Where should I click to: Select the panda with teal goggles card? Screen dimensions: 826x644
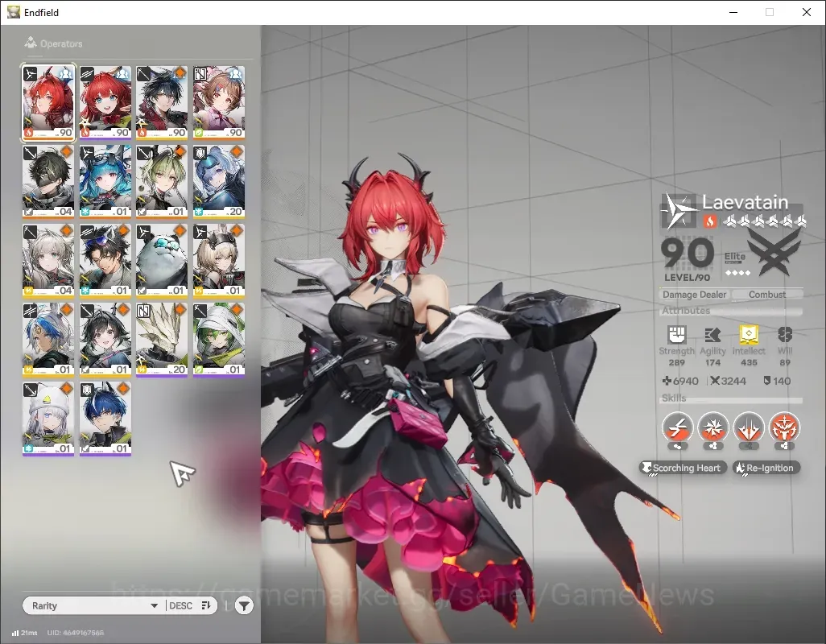(163, 261)
